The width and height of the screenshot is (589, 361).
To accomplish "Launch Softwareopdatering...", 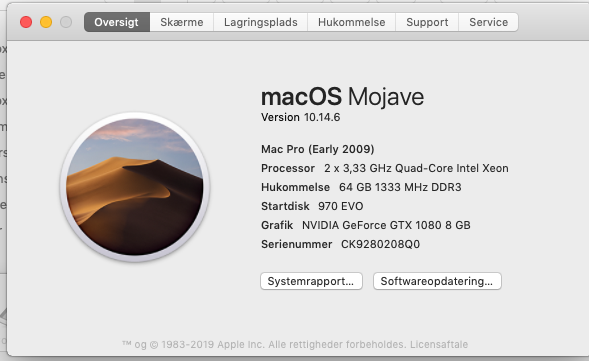I will pyautogui.click(x=437, y=281).
